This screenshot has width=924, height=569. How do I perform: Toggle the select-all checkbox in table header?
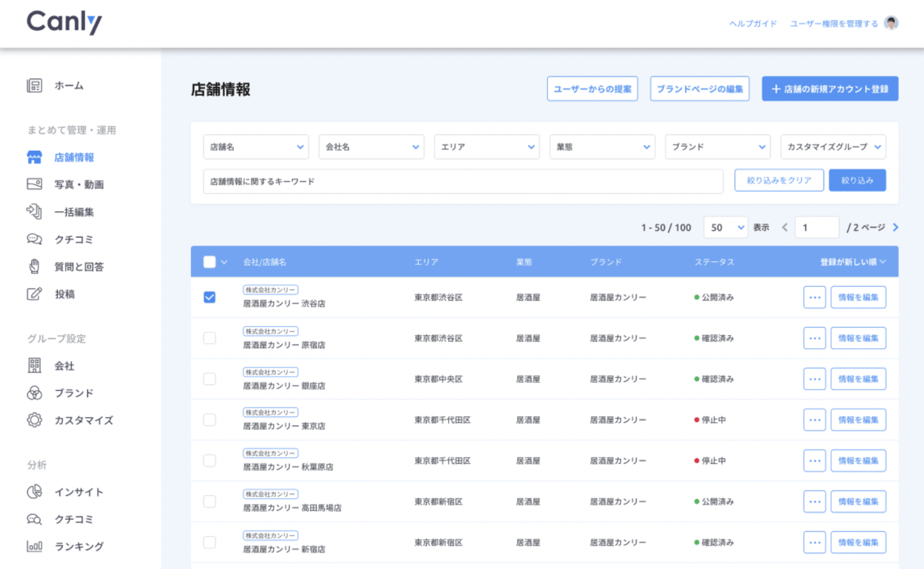210,262
